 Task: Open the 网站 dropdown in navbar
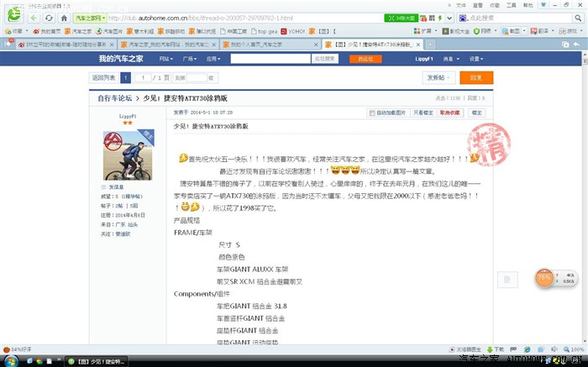(165, 59)
